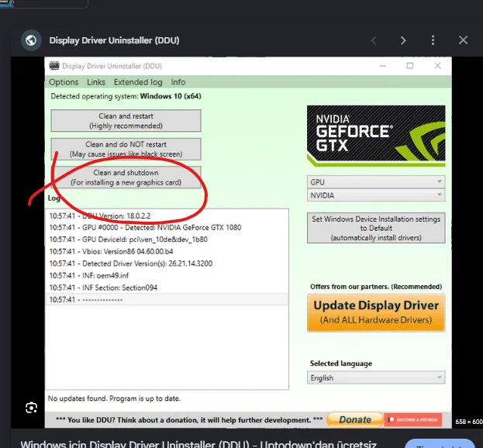This screenshot has width=483, height=448.
Task: Click Clean and shutdown button
Action: click(x=126, y=177)
